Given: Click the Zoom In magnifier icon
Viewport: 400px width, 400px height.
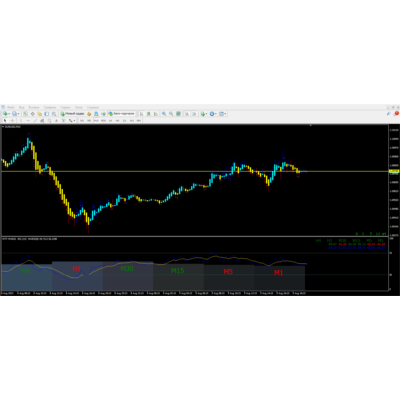Looking at the screenshot, I should pyautogui.click(x=164, y=114).
